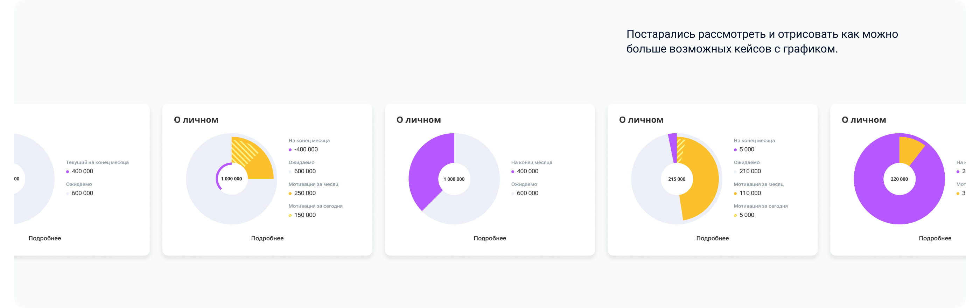Click О личном title of fourth card
The image size is (980, 308).
click(641, 120)
